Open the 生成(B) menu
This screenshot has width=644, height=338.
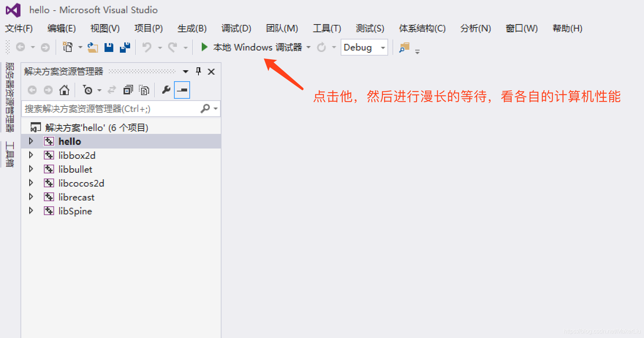click(x=192, y=29)
